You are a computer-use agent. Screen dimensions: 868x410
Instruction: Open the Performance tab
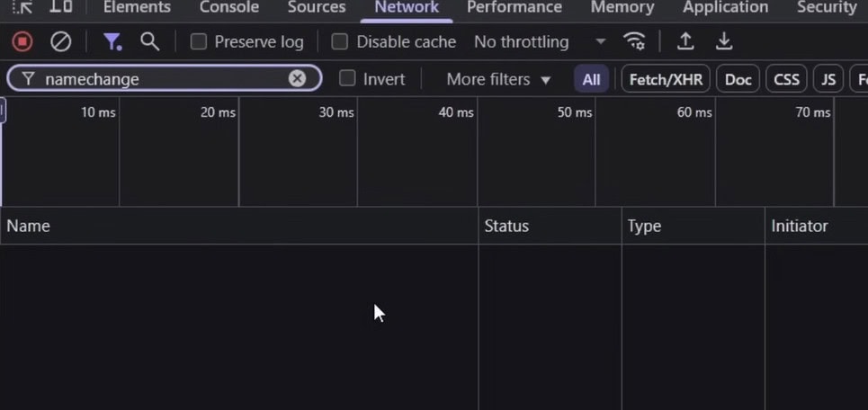[514, 7]
